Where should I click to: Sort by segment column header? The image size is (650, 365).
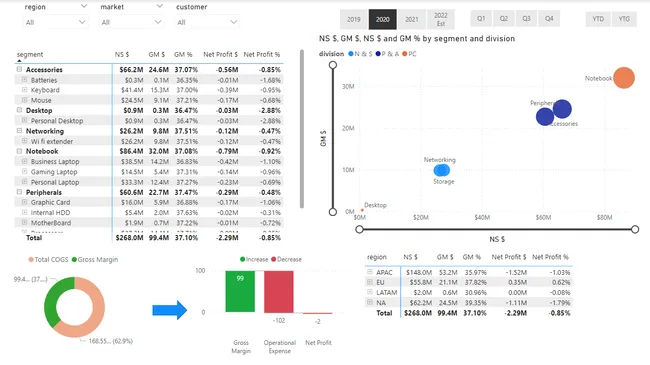coord(30,54)
